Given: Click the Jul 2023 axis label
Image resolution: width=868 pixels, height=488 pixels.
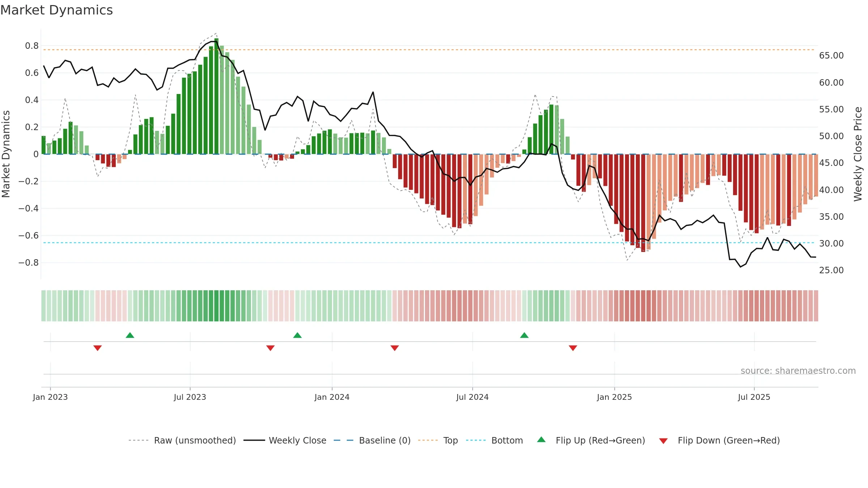Looking at the screenshot, I should tap(190, 397).
